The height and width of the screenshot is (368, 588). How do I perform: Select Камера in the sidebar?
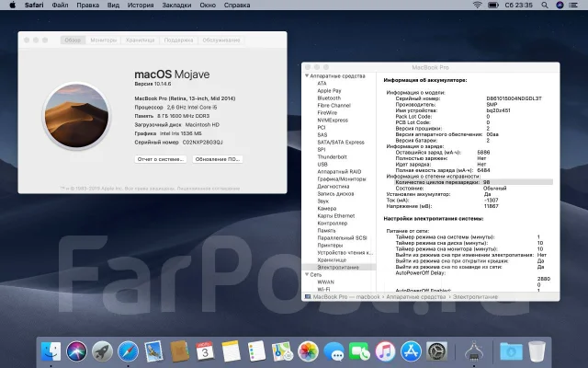327,209
